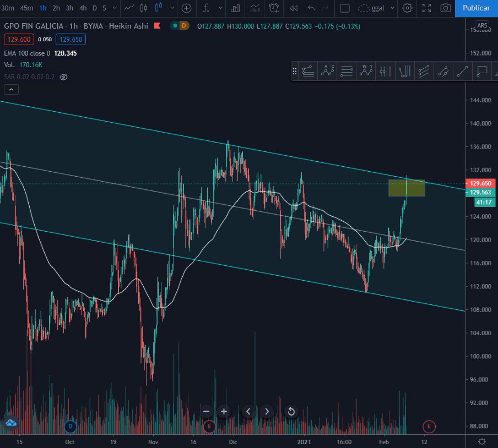The image size is (498, 448).
Task: Click the blue 129.650 buy button
Action: tap(71, 39)
